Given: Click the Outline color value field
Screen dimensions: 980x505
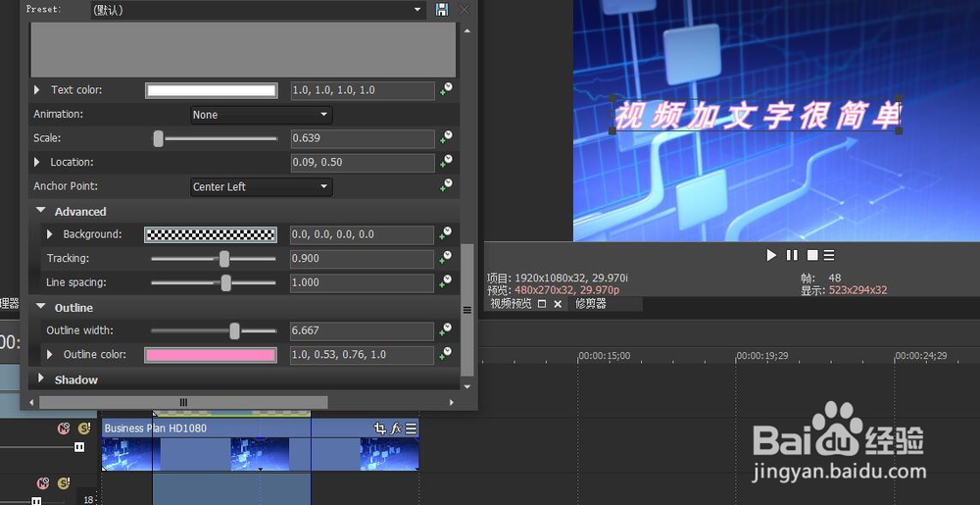Looking at the screenshot, I should click(362, 355).
